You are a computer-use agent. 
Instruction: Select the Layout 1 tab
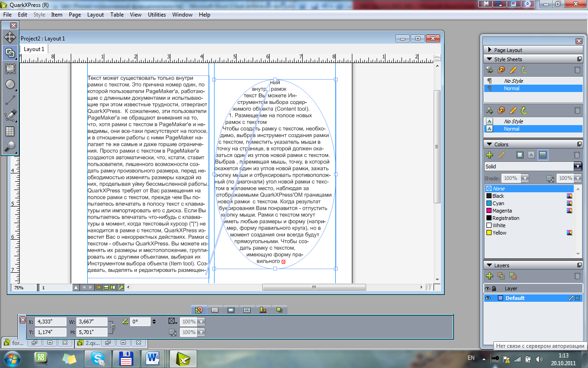coord(34,49)
